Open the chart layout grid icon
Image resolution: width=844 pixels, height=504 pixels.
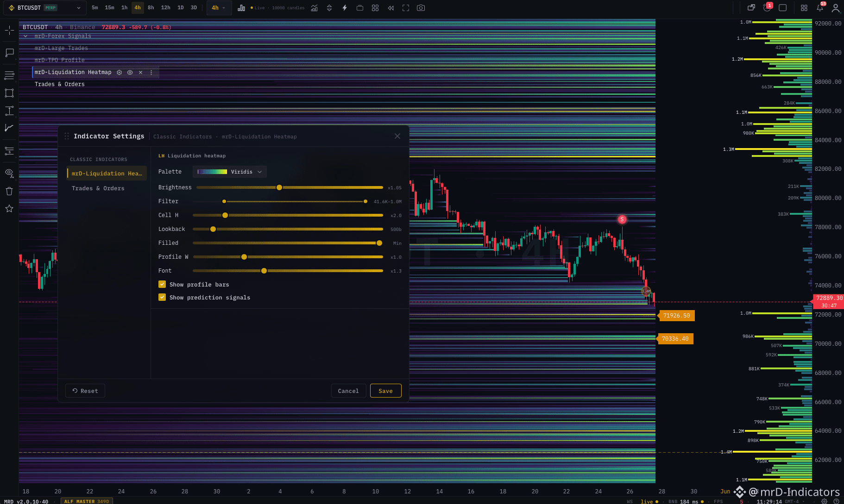click(x=375, y=8)
